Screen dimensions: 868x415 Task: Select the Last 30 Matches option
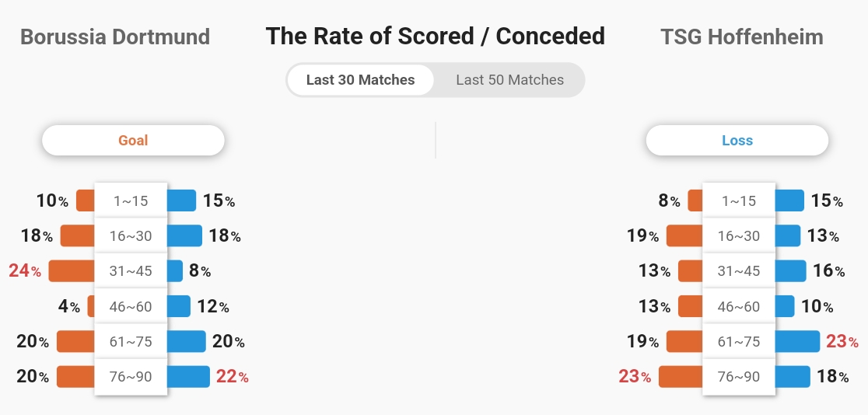pyautogui.click(x=360, y=80)
